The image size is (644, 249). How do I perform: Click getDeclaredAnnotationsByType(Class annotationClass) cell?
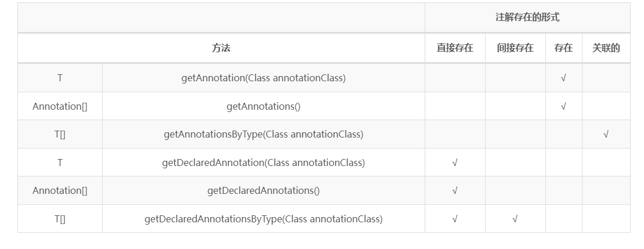click(263, 219)
